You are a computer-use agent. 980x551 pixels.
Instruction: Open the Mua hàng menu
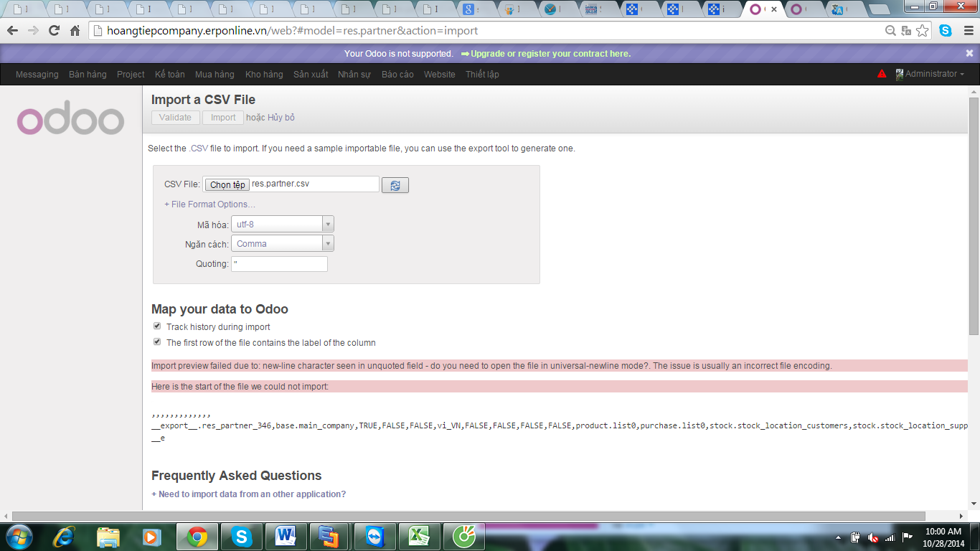pos(215,75)
